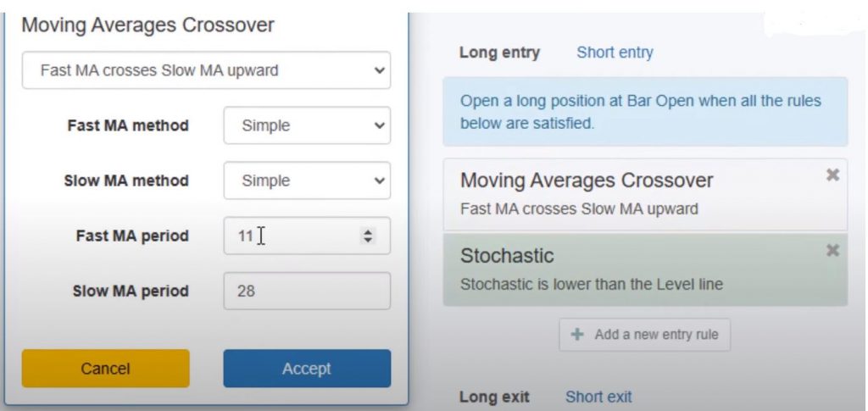
Task: Open the Slow MA method dropdown
Action: [307, 181]
